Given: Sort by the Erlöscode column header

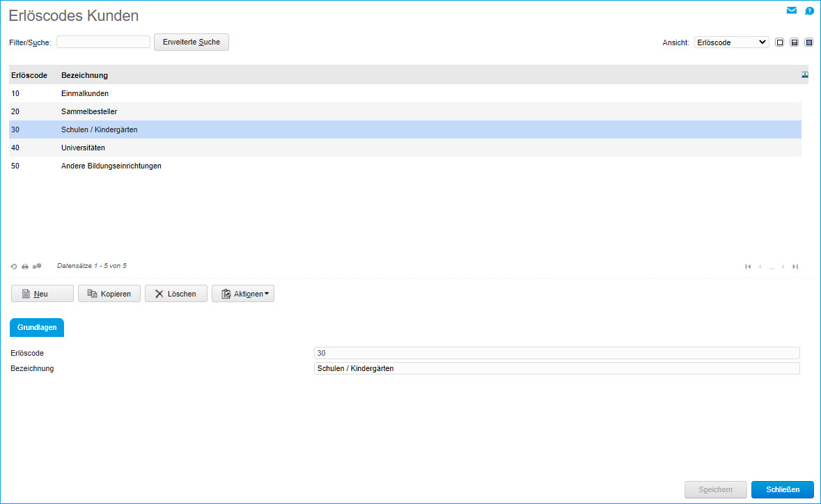Looking at the screenshot, I should tap(29, 75).
